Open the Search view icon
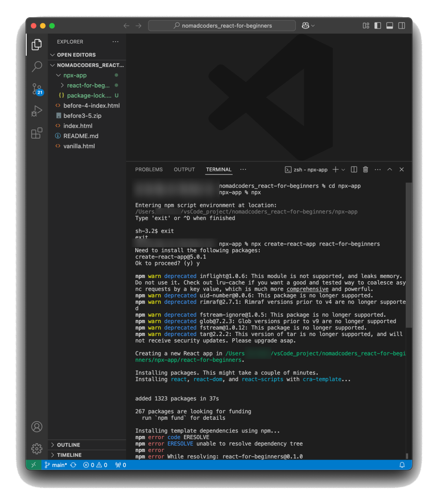The height and width of the screenshot is (504, 438). (36, 66)
